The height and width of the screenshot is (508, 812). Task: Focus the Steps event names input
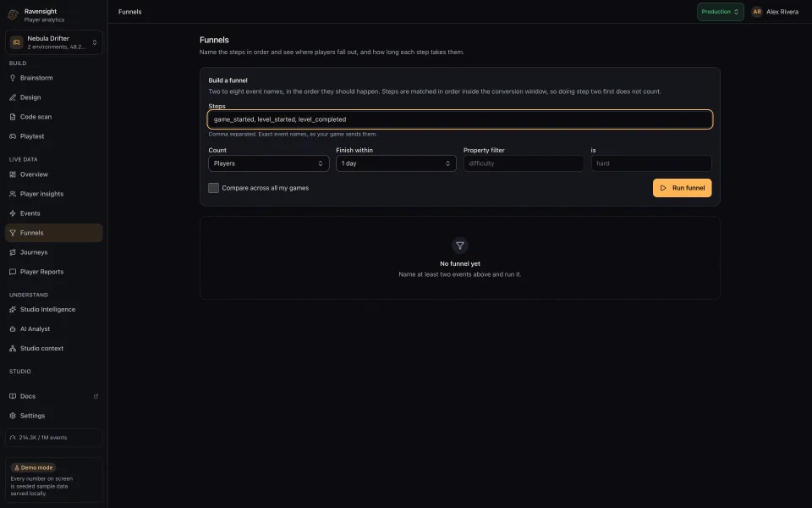[460, 119]
